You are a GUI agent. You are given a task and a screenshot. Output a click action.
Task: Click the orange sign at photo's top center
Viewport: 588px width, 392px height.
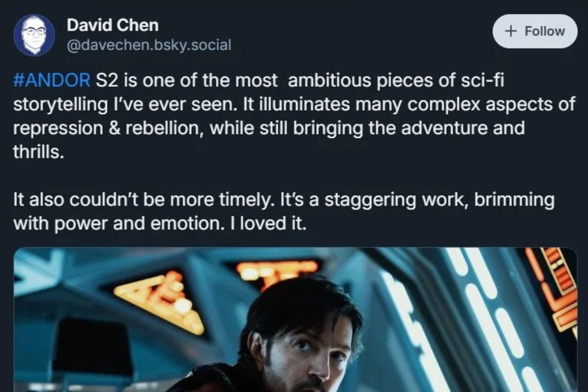click(x=276, y=270)
